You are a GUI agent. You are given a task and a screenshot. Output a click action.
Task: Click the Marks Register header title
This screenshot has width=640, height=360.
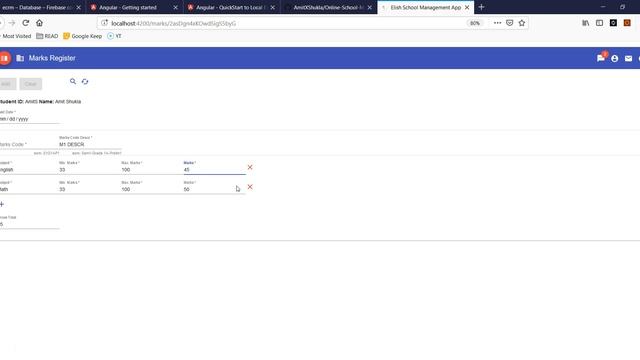[52, 58]
